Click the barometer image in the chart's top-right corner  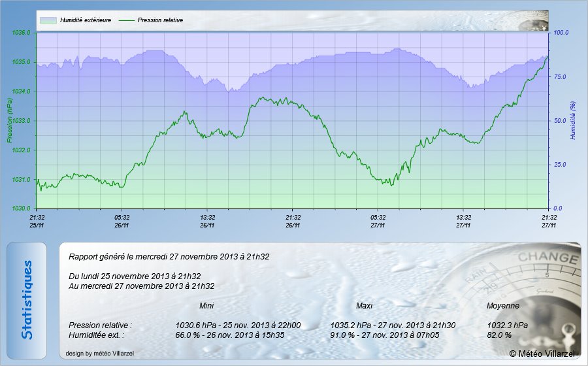[532, 22]
